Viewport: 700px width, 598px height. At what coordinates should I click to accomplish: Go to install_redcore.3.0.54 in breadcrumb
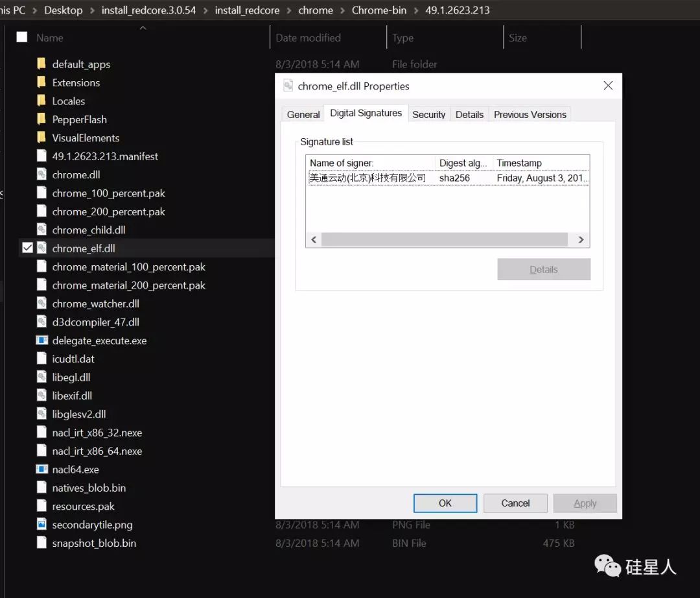pyautogui.click(x=148, y=10)
